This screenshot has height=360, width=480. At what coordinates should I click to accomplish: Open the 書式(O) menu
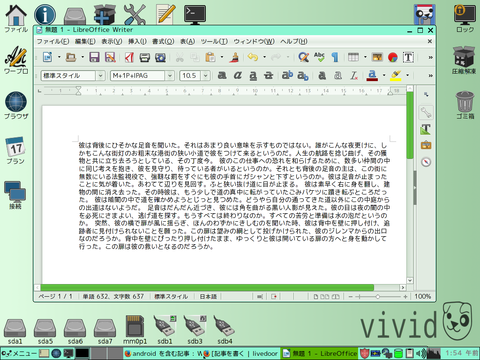163,41
